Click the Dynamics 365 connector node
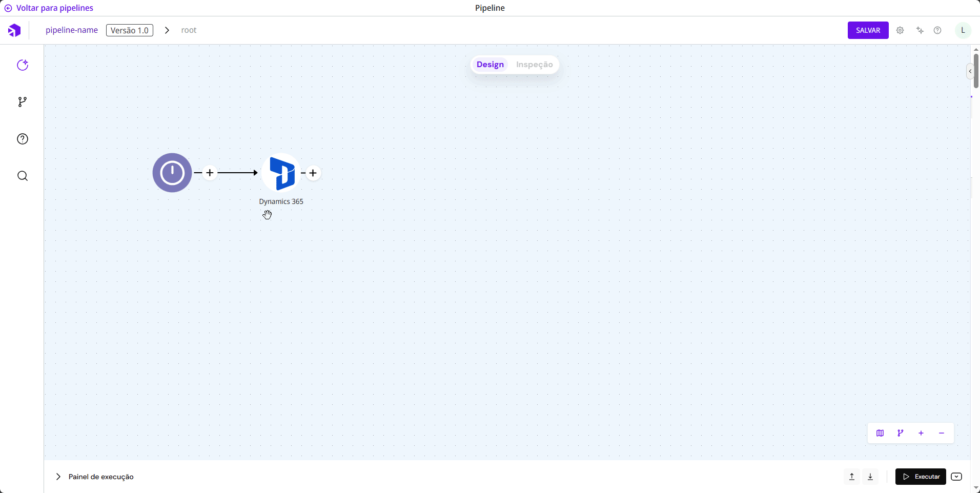980x493 pixels. pyautogui.click(x=281, y=173)
